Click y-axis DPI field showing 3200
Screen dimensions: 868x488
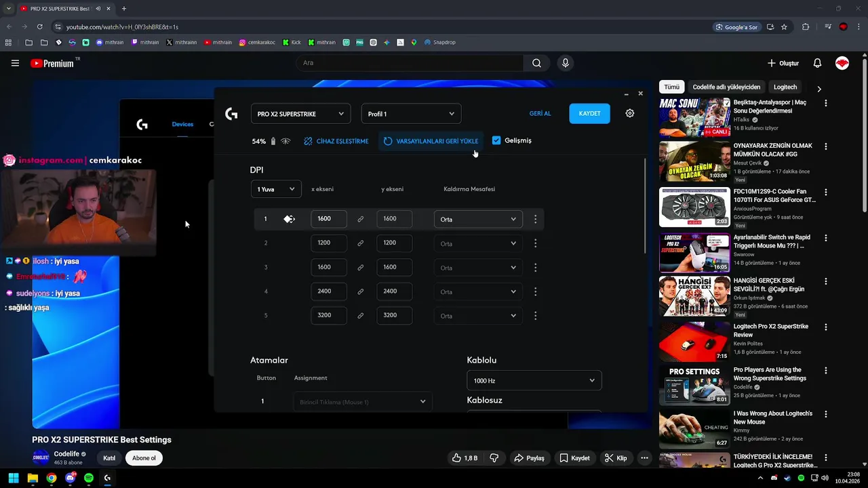coord(394,315)
